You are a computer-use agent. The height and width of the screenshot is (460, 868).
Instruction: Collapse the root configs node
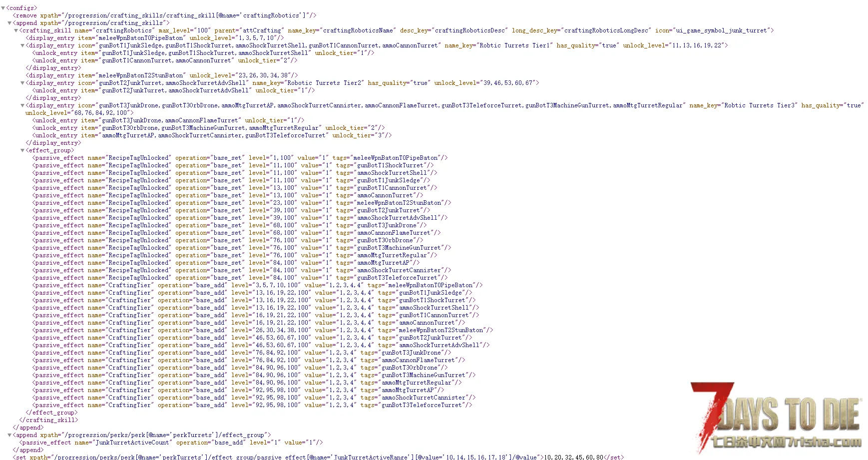(x=3, y=8)
